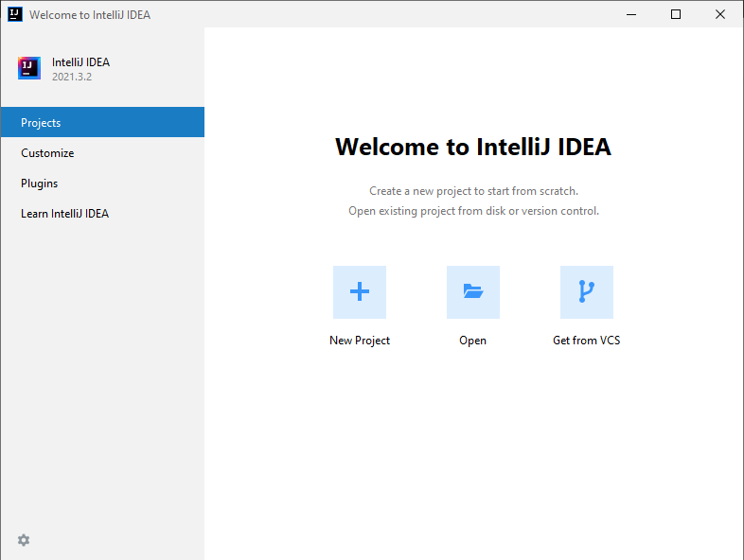
Task: Click the New Project label
Action: [x=359, y=341]
